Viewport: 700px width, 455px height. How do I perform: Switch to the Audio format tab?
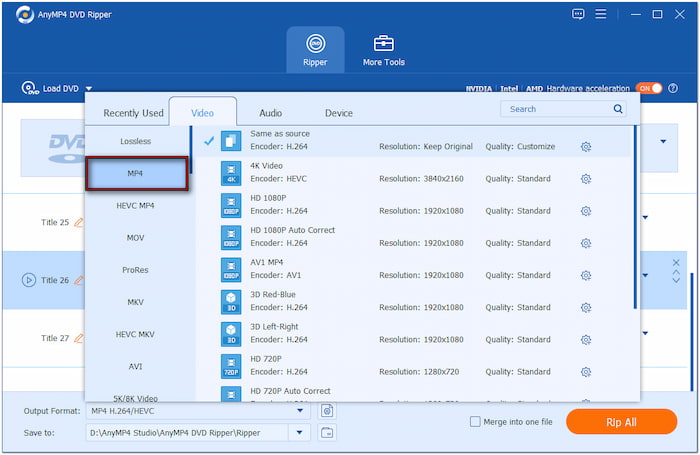[x=271, y=113]
